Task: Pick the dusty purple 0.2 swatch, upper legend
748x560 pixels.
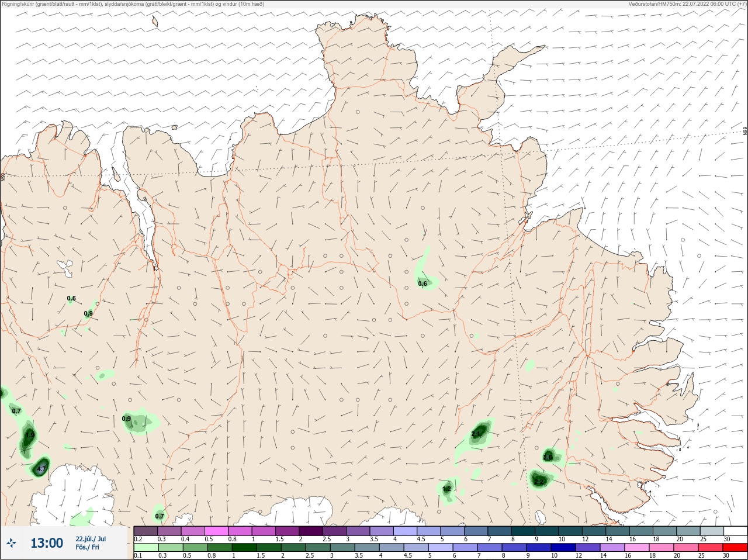Action: point(146,531)
